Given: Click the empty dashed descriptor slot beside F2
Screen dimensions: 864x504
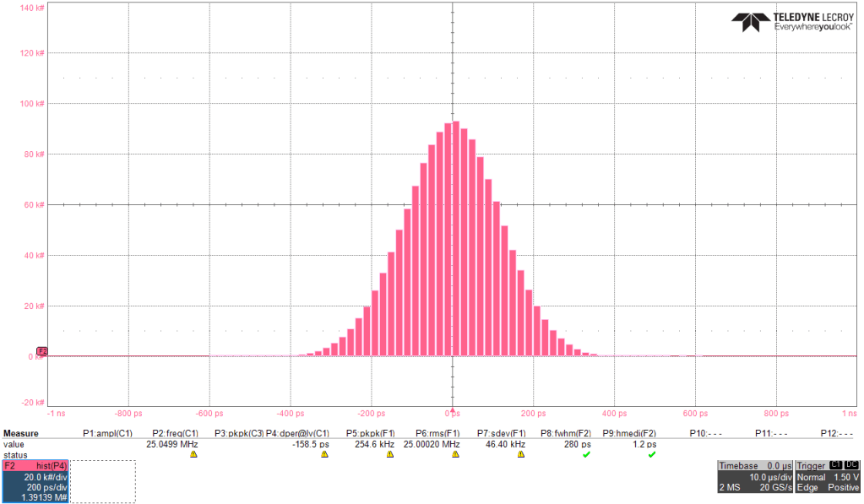Looking at the screenshot, I should pos(102,481).
